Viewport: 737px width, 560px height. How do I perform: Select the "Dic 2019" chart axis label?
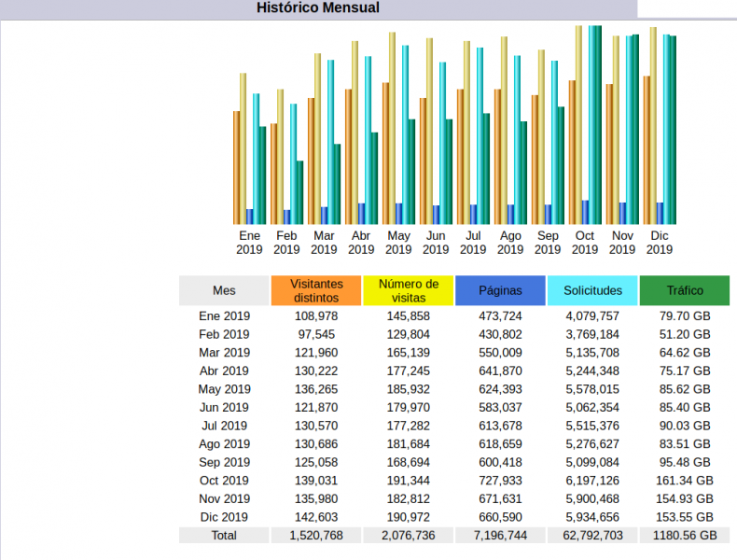pyautogui.click(x=659, y=243)
